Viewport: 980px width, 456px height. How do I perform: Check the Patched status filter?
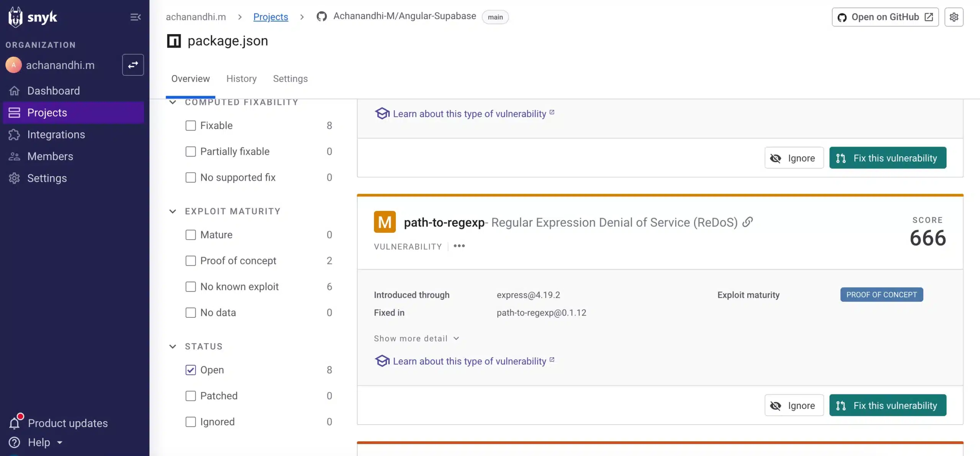[x=190, y=396]
